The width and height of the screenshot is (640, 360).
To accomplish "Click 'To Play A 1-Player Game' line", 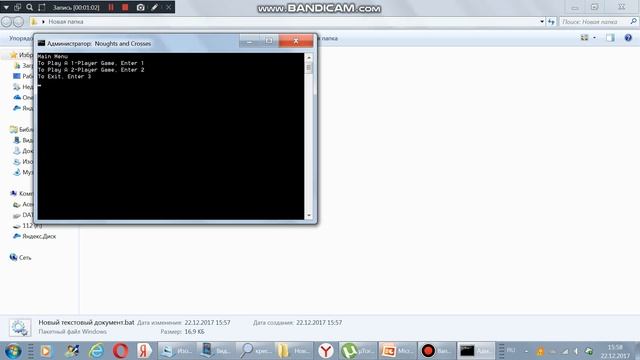I will tap(91, 63).
